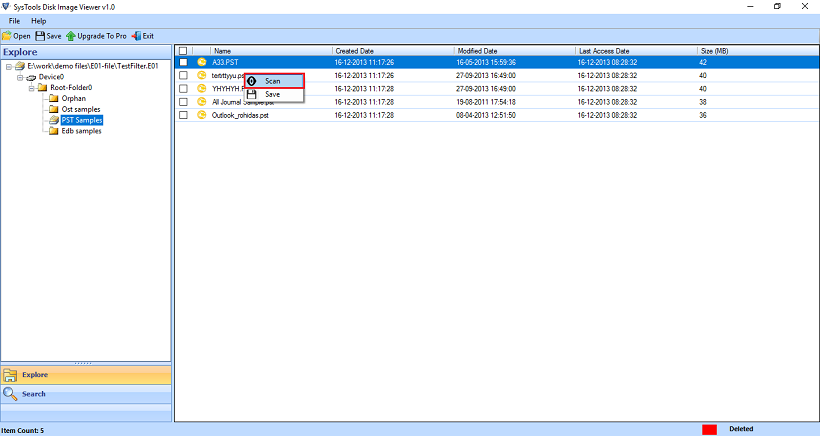
Task: Switch to the Explore pane tab
Action: pyautogui.click(x=86, y=375)
